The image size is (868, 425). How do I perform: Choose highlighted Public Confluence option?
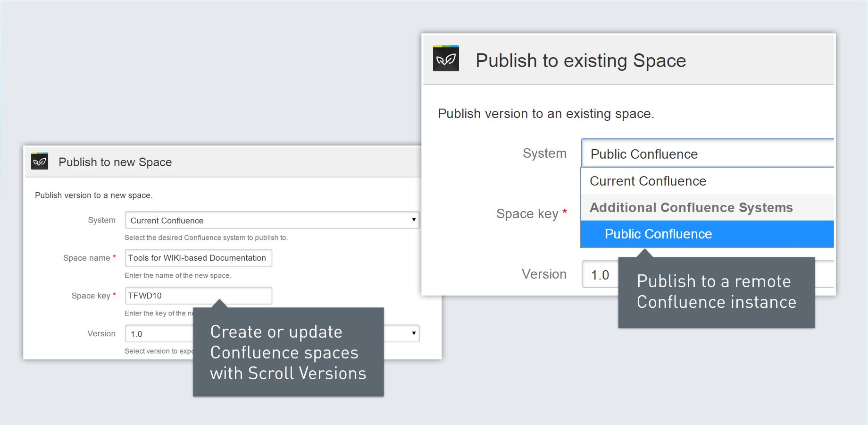pyautogui.click(x=708, y=234)
